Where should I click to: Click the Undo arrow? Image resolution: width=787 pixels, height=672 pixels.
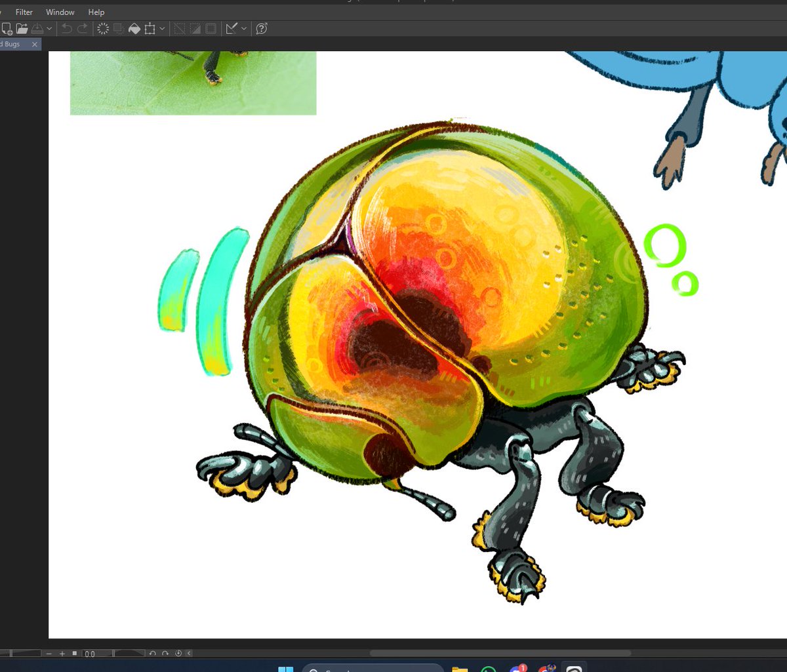[67, 28]
